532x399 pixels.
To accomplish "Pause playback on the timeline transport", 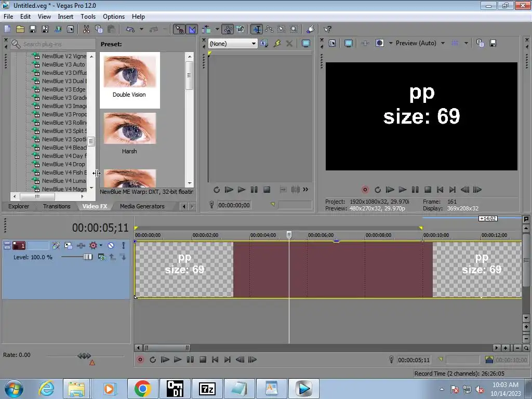I will coord(190,360).
